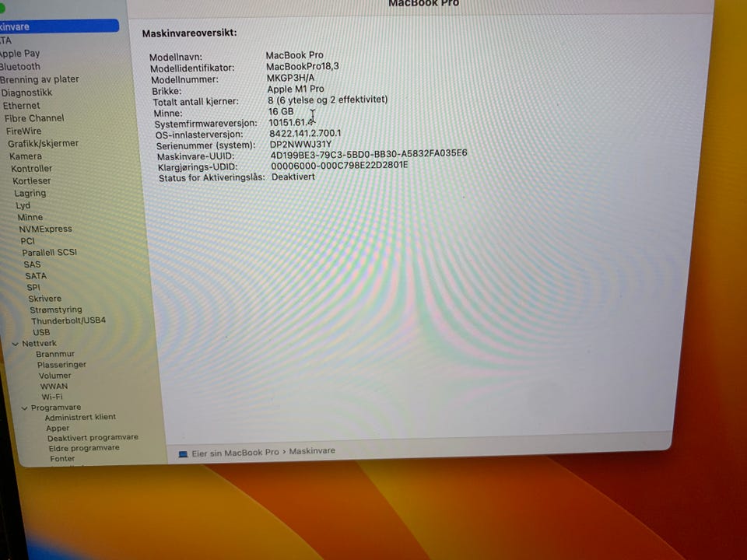Select Lyd in the sidebar
747x560 pixels.
23,205
